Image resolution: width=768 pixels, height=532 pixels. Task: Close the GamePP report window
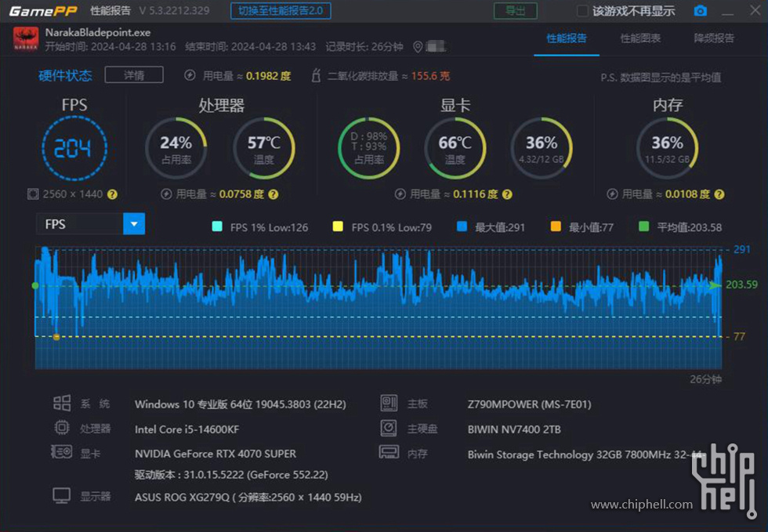click(755, 10)
